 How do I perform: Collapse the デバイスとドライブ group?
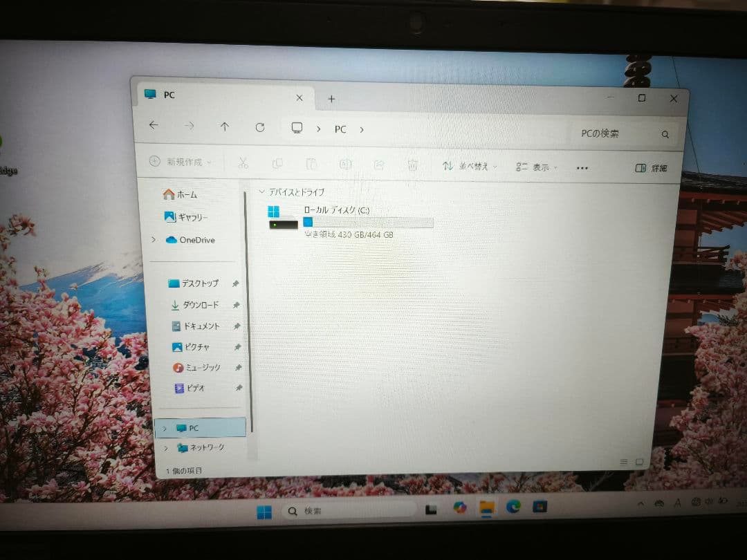point(261,192)
